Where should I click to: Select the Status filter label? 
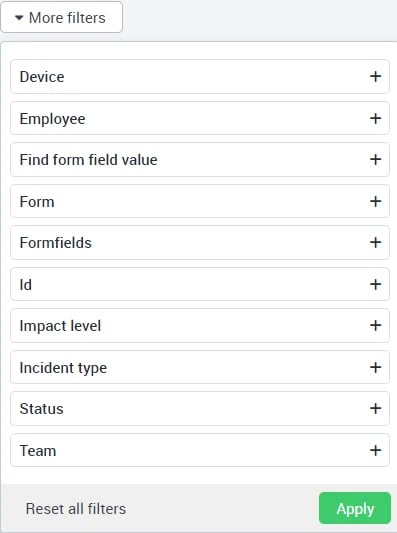[x=41, y=409]
